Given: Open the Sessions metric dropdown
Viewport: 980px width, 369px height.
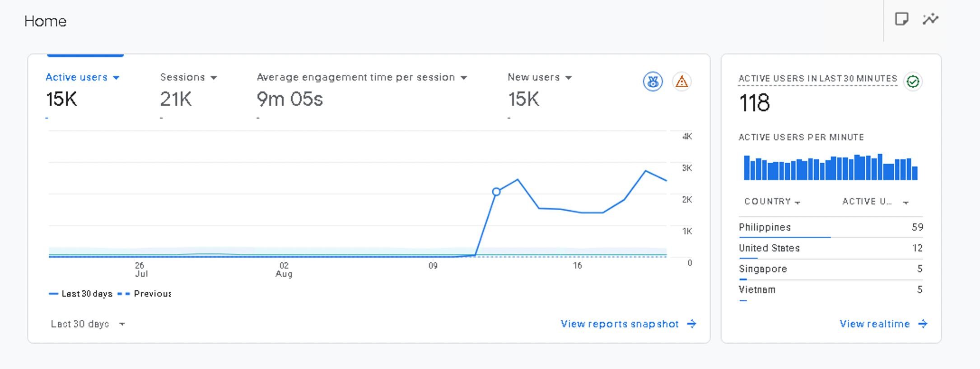Looking at the screenshot, I should coord(188,77).
